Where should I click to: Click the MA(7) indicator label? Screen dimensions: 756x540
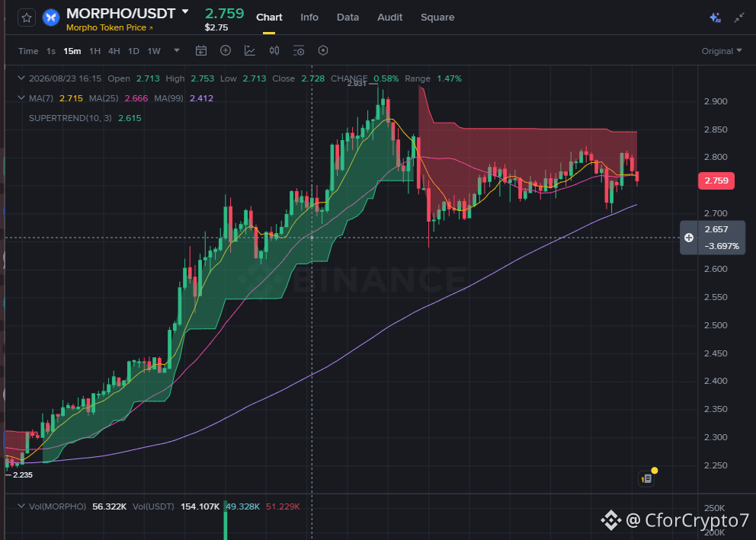(x=41, y=98)
